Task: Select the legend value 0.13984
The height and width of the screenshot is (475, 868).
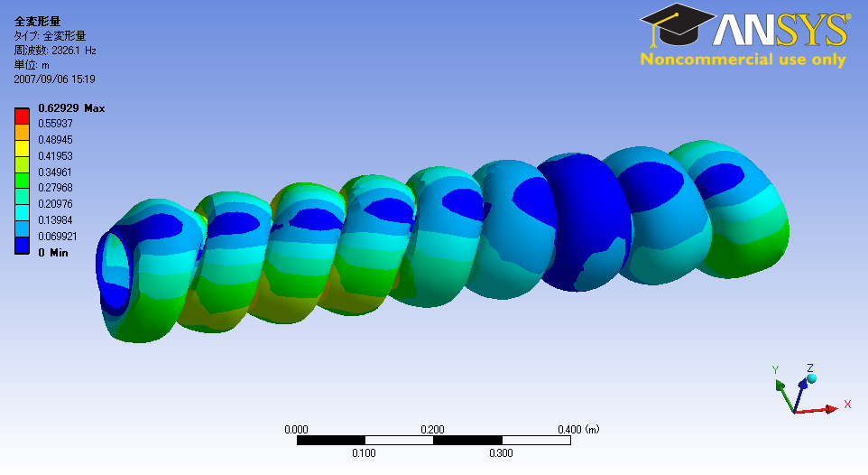Action: pos(55,220)
